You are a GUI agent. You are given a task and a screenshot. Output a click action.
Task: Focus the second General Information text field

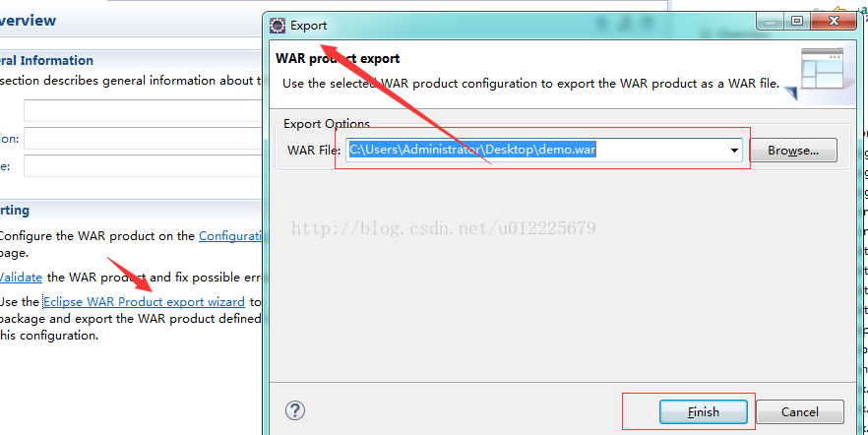pos(143,139)
